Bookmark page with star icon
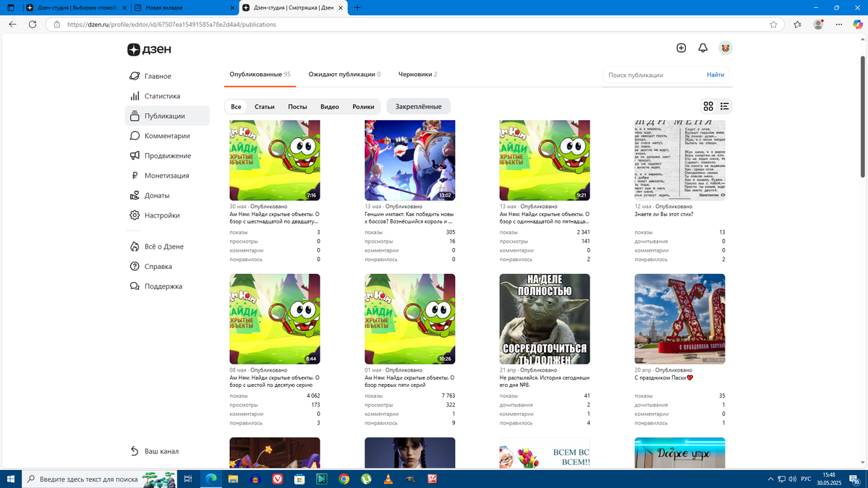 [773, 24]
